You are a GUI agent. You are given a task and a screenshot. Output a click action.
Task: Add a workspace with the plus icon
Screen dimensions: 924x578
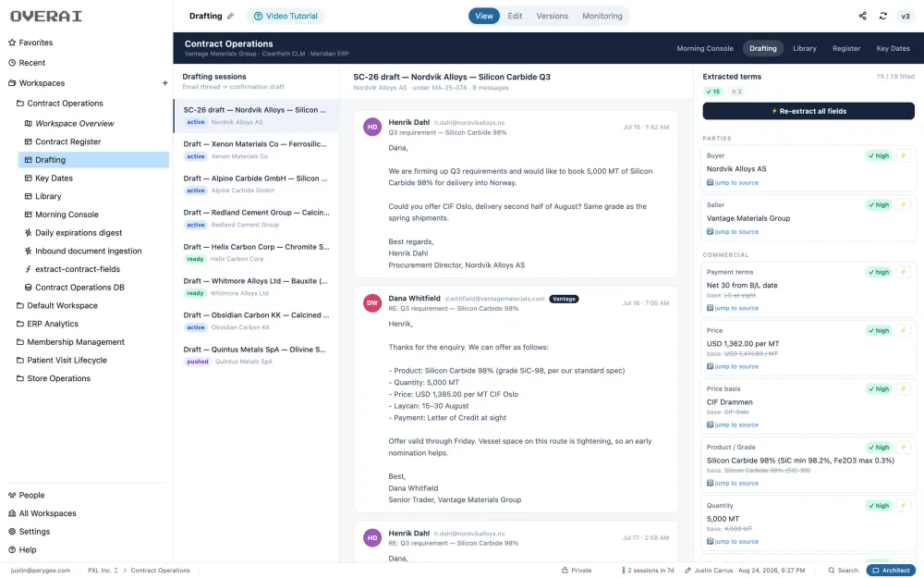tap(165, 83)
